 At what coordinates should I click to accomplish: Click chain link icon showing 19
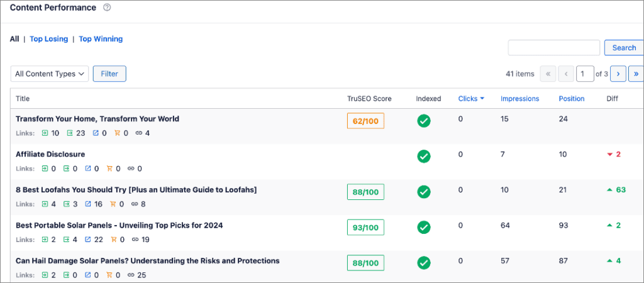[135, 240]
